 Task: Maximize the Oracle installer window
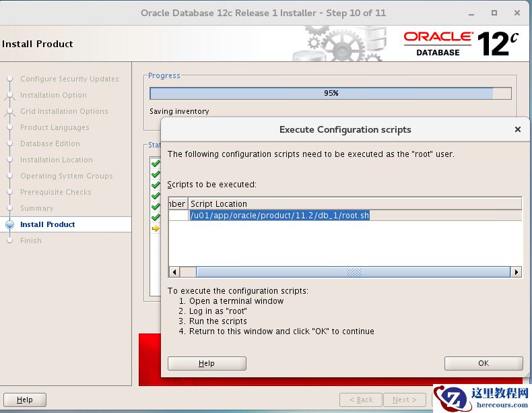pos(494,13)
